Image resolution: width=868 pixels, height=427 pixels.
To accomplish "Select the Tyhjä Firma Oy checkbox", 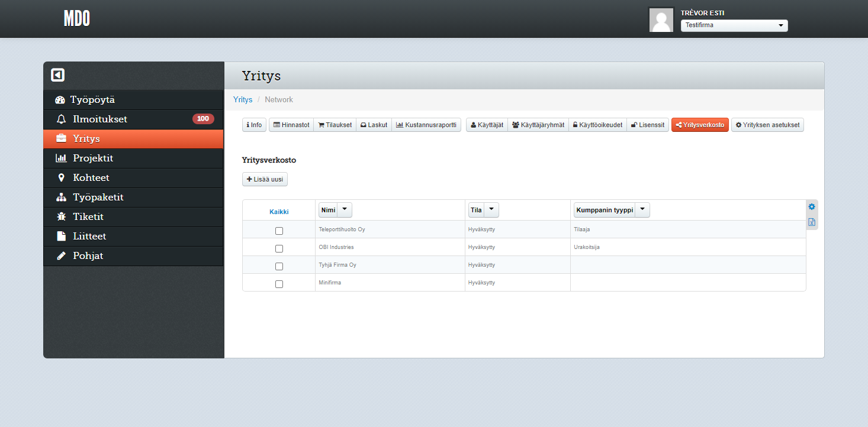I will pyautogui.click(x=279, y=266).
